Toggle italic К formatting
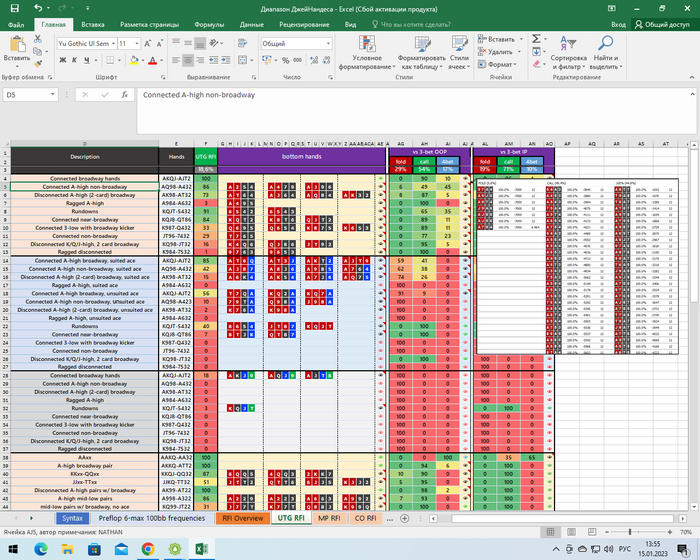This screenshot has width=700, height=560. point(75,60)
